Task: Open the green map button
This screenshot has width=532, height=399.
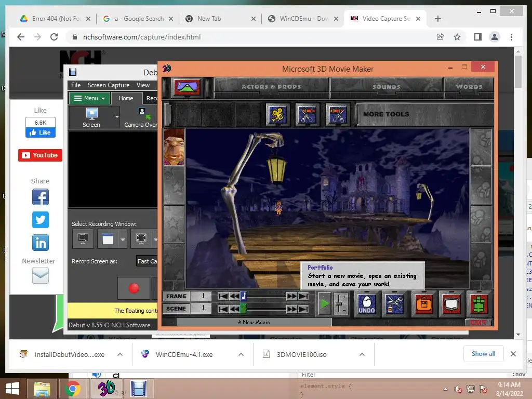Action: 478,303
